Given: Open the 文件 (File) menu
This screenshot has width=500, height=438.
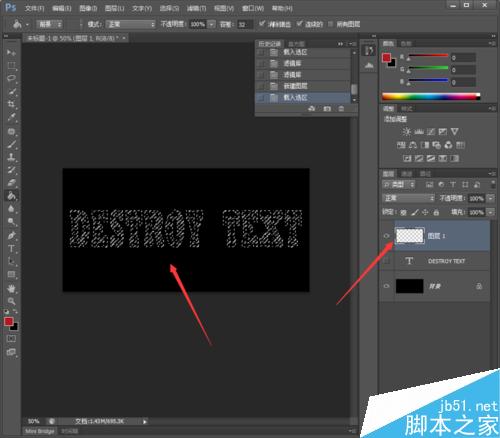Looking at the screenshot, I should coord(34,8).
